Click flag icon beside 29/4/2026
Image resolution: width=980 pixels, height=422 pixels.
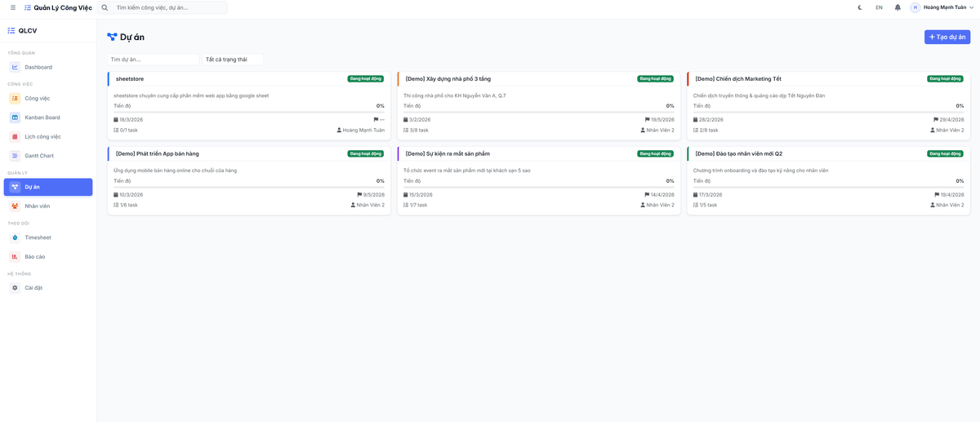[936, 119]
